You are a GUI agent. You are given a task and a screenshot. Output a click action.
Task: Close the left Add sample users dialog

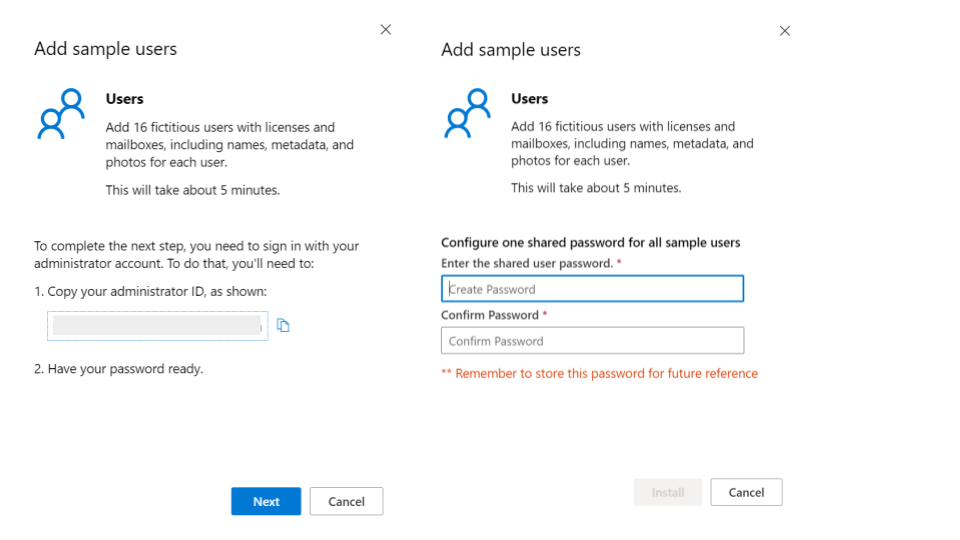click(386, 30)
